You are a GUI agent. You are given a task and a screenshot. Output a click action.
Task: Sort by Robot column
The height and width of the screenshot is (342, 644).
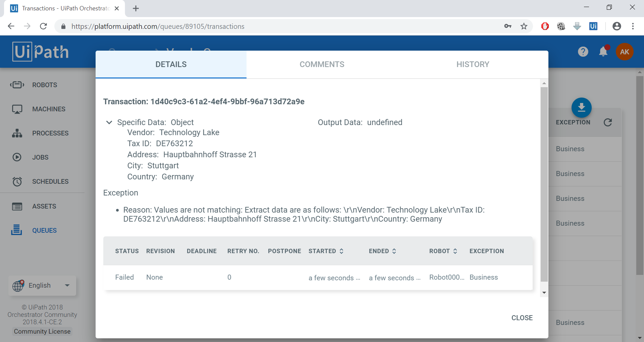click(443, 251)
